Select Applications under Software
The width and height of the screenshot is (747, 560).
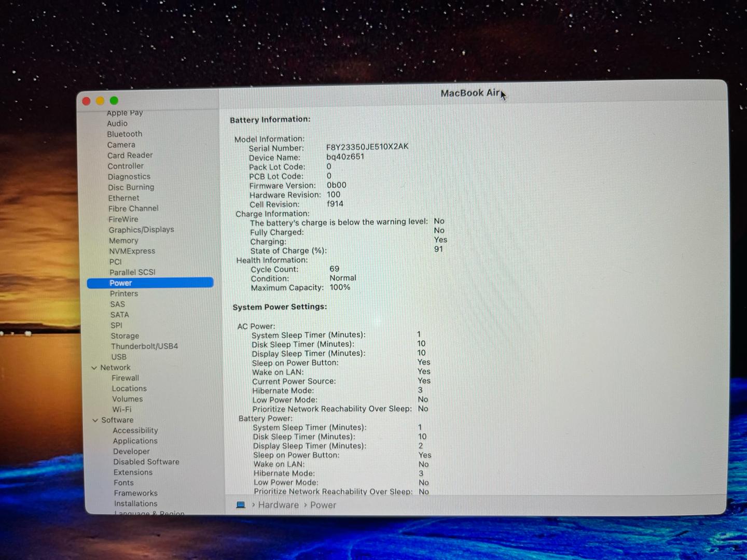[135, 441]
